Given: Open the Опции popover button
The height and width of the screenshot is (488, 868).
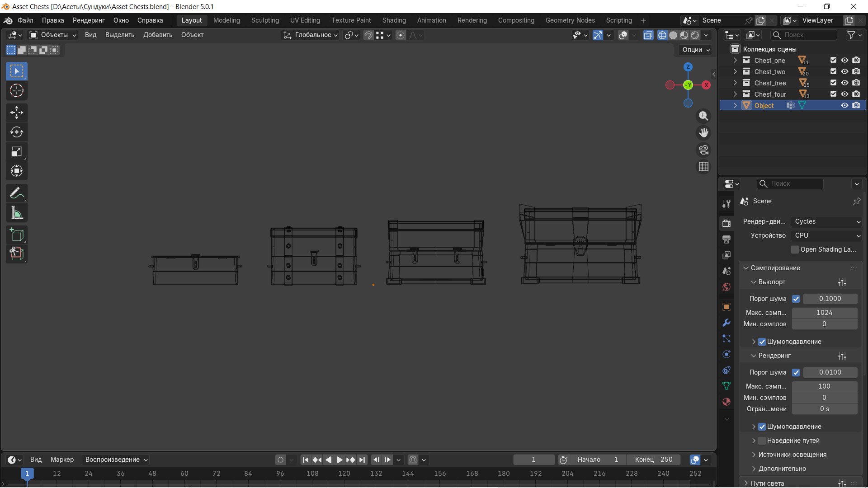Looking at the screenshot, I should 696,50.
